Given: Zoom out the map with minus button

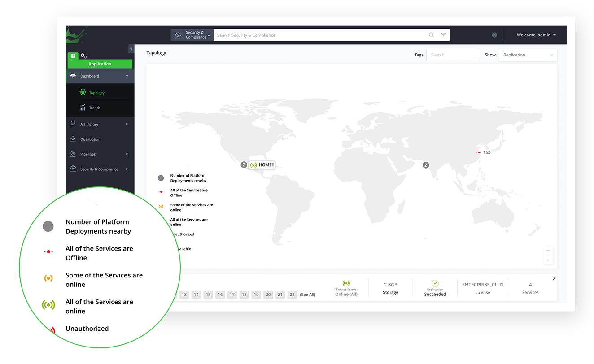Looking at the screenshot, I should pos(548,260).
